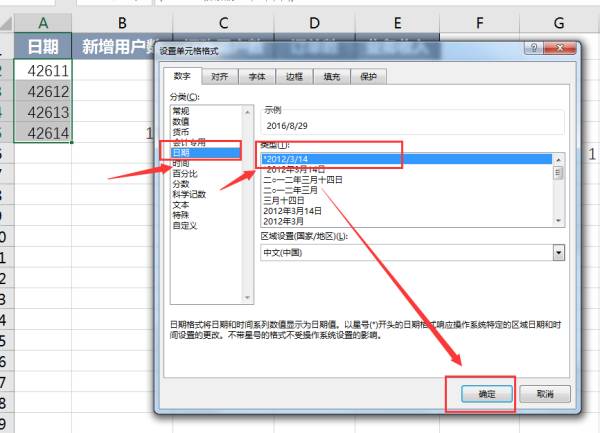Switch to the 对齐 tab
Viewport: 600px width, 433px height.
tap(220, 77)
